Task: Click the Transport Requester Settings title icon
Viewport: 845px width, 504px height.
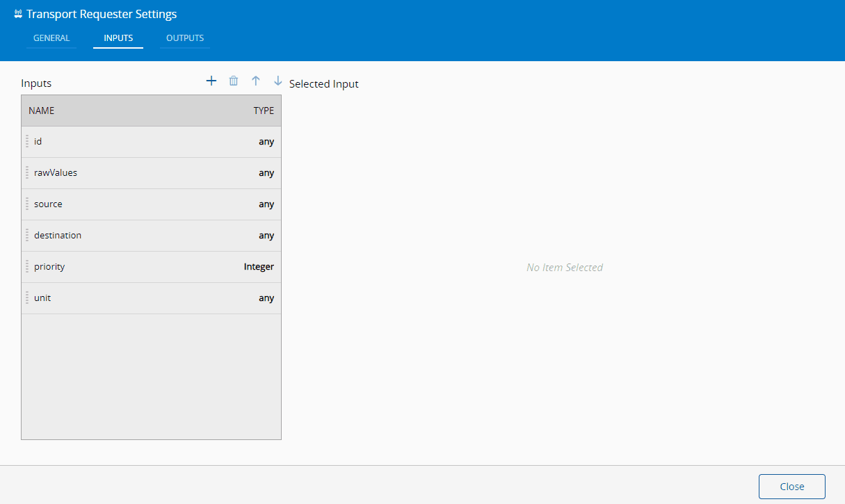Action: tap(18, 14)
